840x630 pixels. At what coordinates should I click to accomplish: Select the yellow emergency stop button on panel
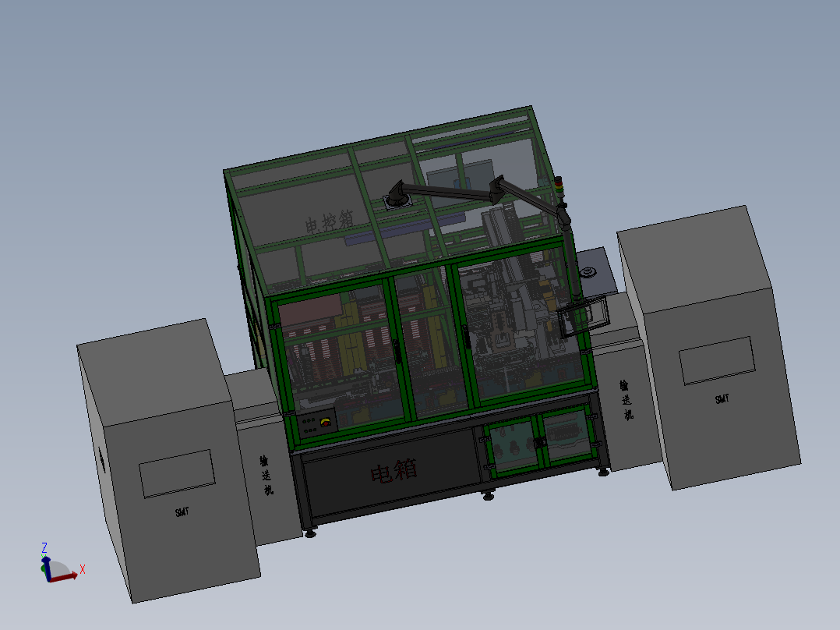(325, 423)
